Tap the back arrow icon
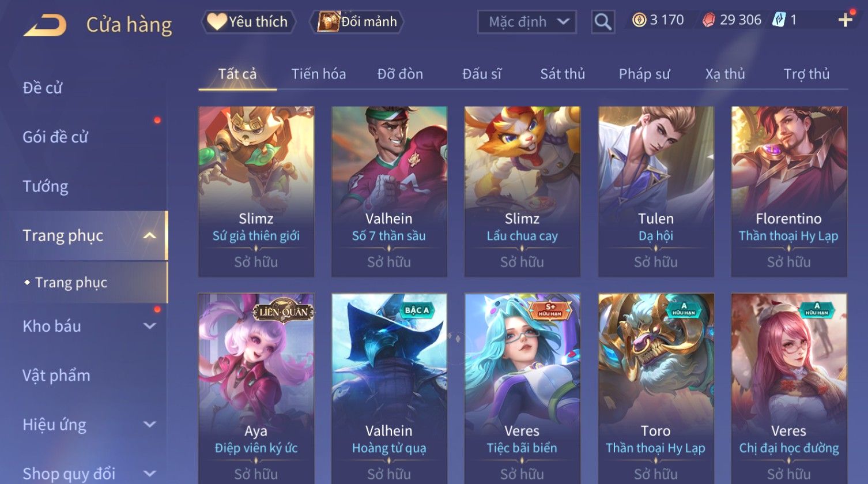The image size is (868, 484). pos(45,25)
